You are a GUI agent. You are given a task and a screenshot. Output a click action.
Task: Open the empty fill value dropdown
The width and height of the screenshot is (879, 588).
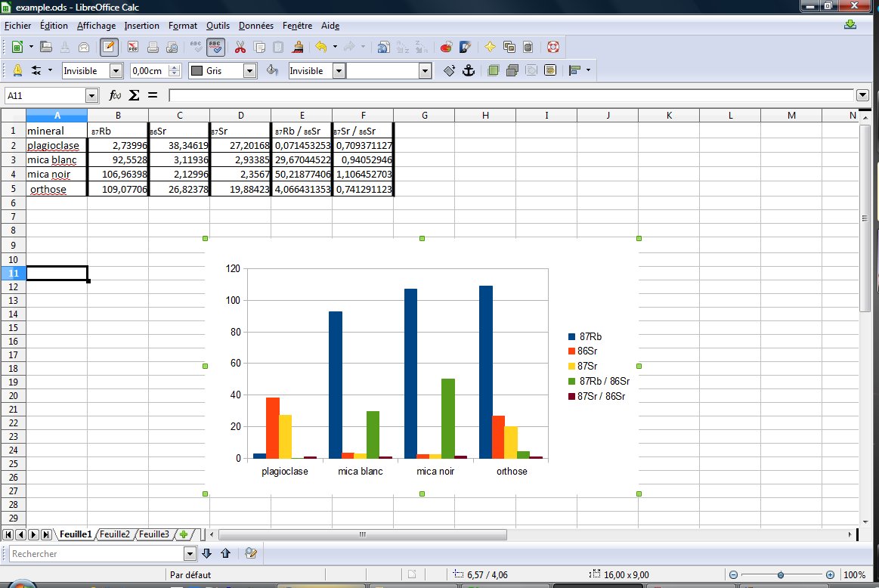point(425,70)
